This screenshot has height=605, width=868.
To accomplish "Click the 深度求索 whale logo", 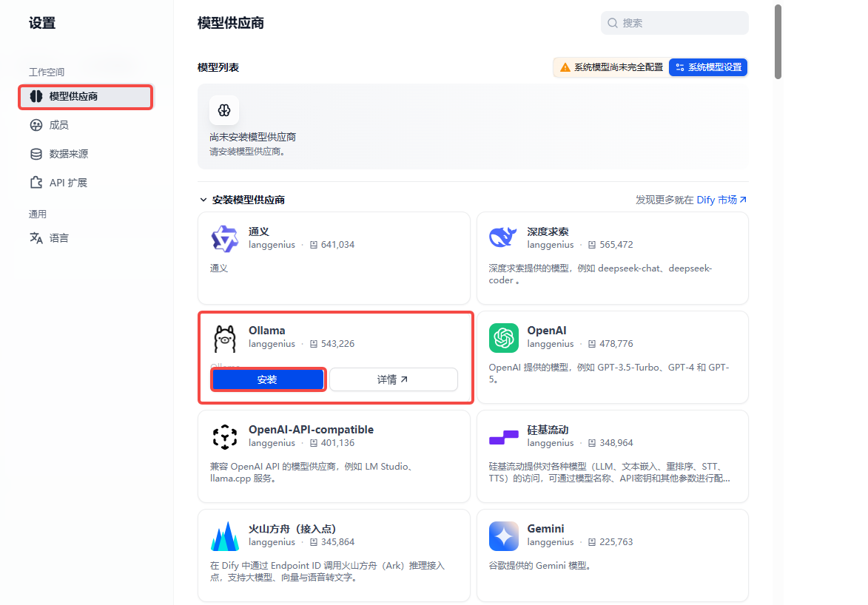I will point(503,239).
